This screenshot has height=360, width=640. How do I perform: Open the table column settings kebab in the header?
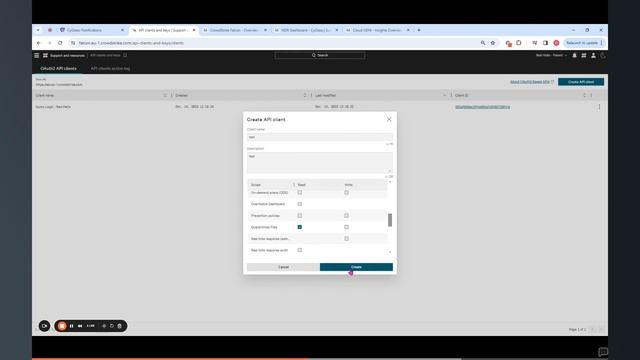pyautogui.click(x=591, y=96)
